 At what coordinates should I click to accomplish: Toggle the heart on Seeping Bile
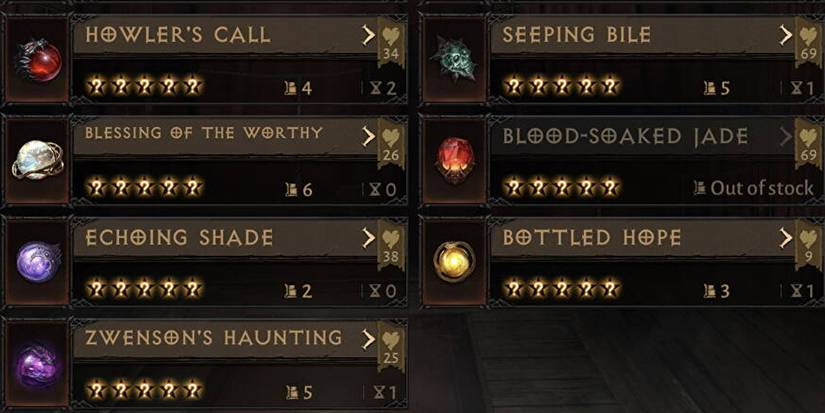click(x=809, y=35)
